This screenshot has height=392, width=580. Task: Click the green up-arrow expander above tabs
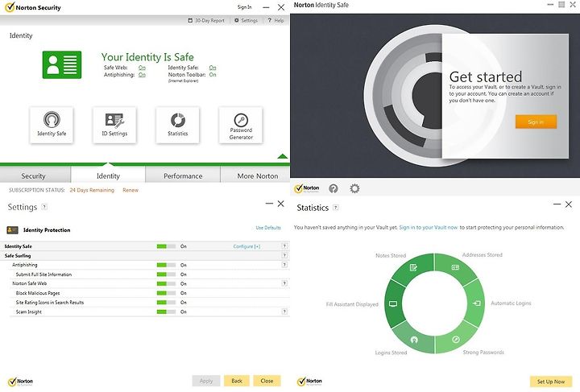[283, 156]
